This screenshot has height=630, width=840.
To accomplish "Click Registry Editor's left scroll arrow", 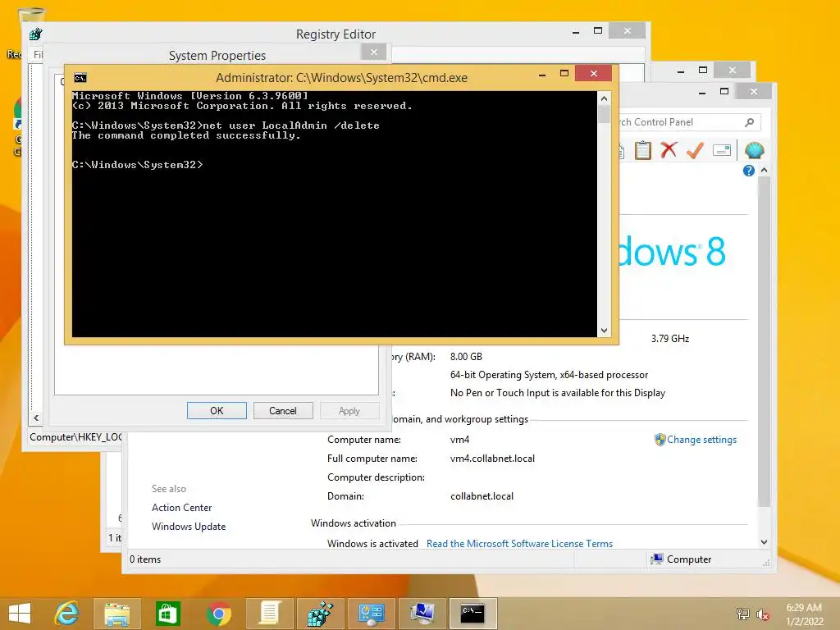I will tap(36, 418).
